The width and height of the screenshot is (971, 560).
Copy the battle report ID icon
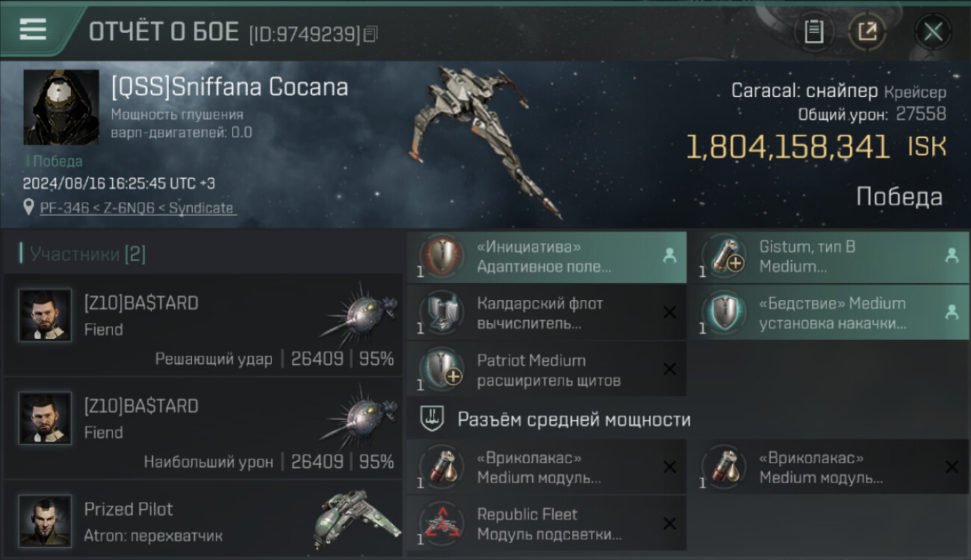(371, 34)
